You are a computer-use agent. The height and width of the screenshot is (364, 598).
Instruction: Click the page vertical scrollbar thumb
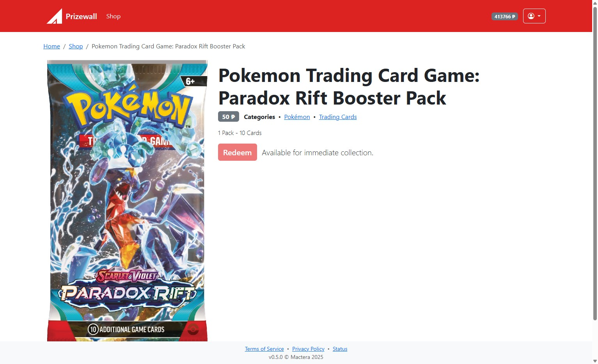pos(595,164)
